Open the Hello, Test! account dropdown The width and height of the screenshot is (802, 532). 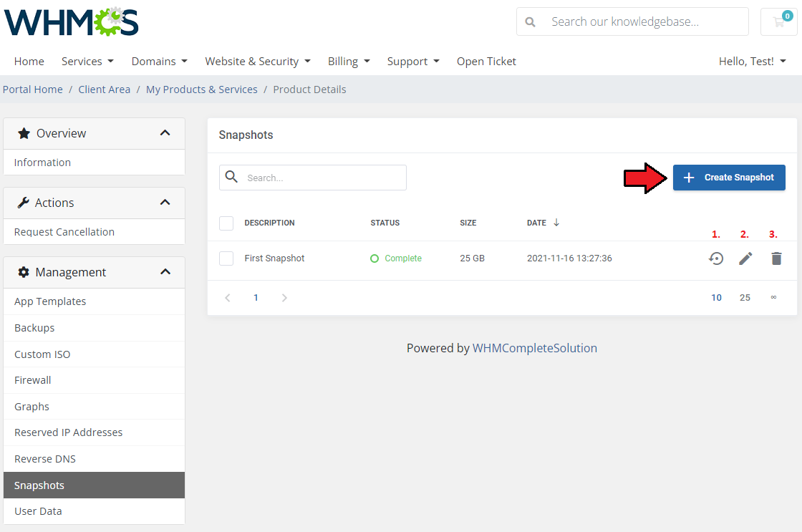point(753,62)
